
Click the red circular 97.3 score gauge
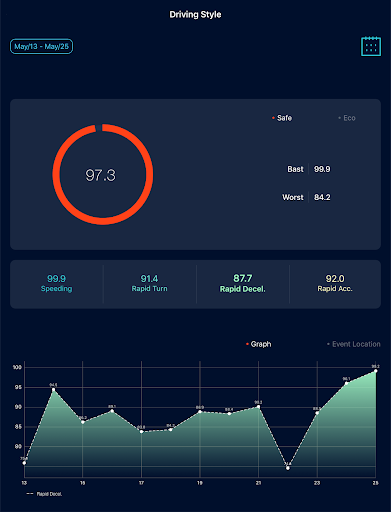102,174
